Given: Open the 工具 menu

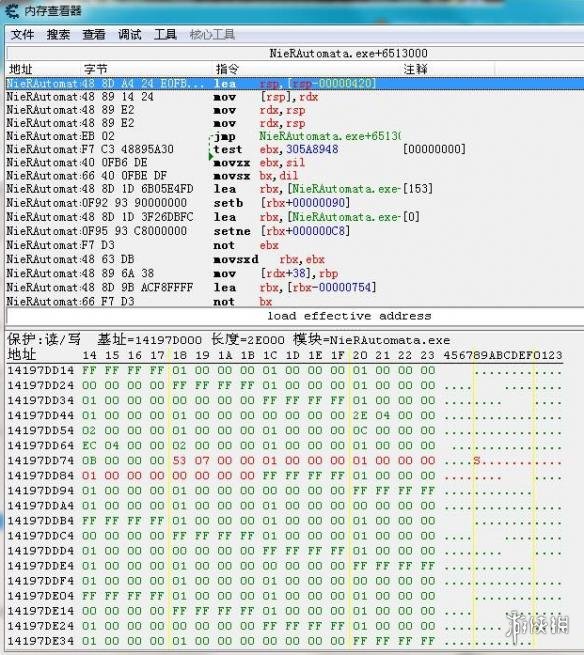Looking at the screenshot, I should [165, 34].
